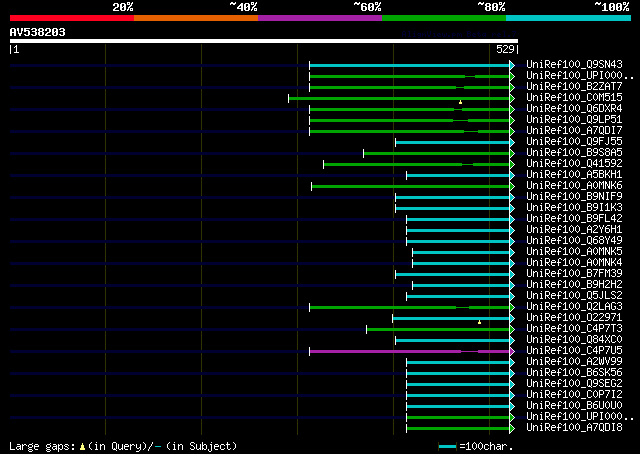The height and width of the screenshot is (454, 640).
Task: Select the UniRef100_Q5JLS2 label
Action: pyautogui.click(x=574, y=296)
